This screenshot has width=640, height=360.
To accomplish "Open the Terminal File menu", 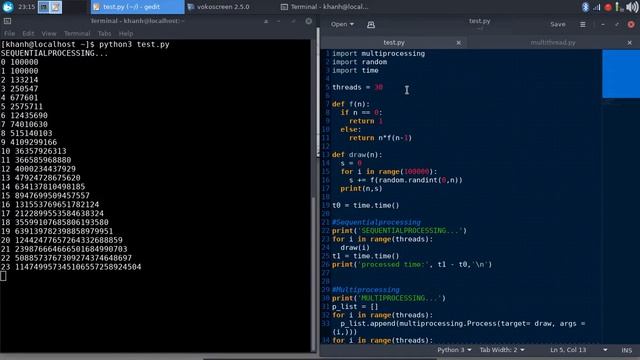I will click(9, 33).
